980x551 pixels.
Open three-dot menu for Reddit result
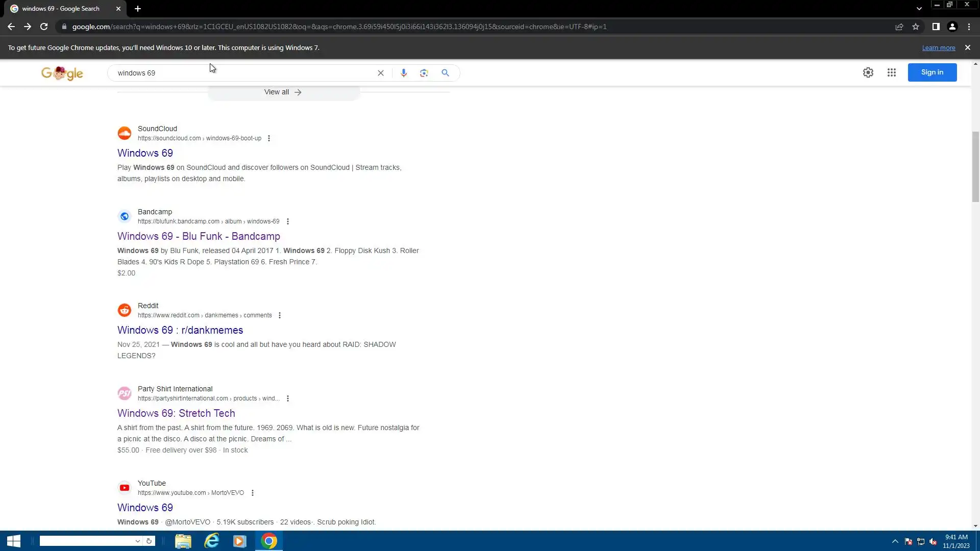point(280,315)
